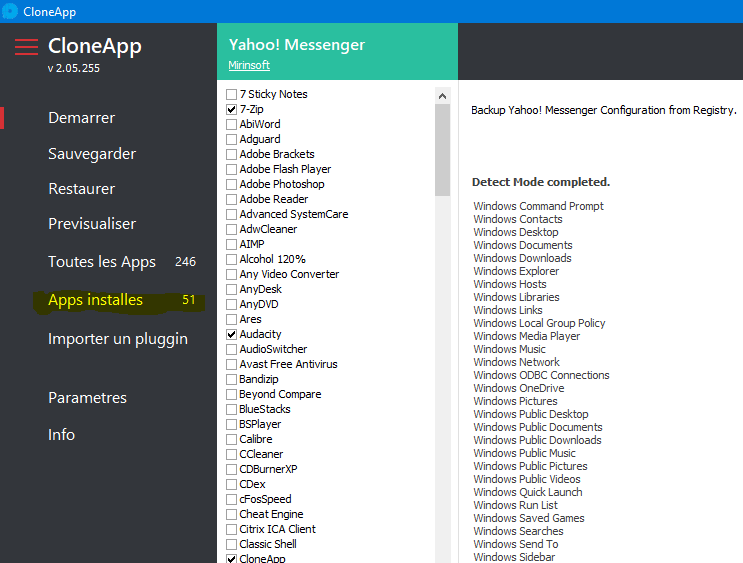Click 'Windows Local Group Policy' entry
743x563 pixels.
point(539,323)
